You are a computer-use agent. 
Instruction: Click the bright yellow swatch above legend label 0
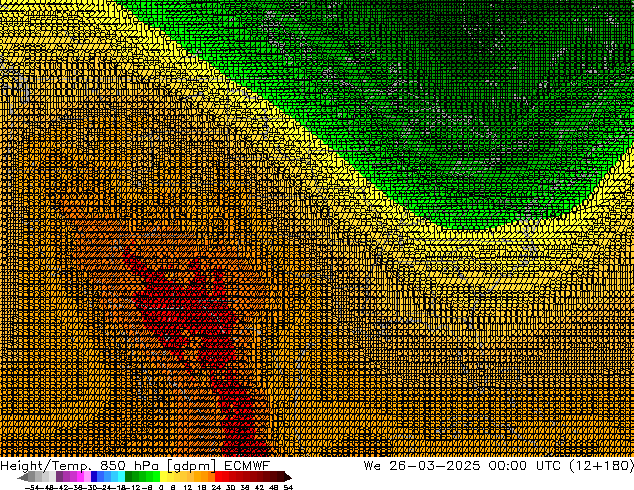(163, 476)
